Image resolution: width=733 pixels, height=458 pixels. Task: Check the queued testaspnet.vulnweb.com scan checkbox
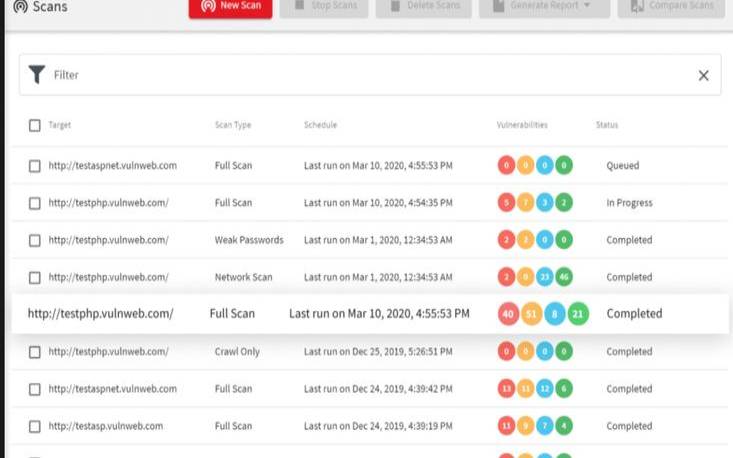35,166
